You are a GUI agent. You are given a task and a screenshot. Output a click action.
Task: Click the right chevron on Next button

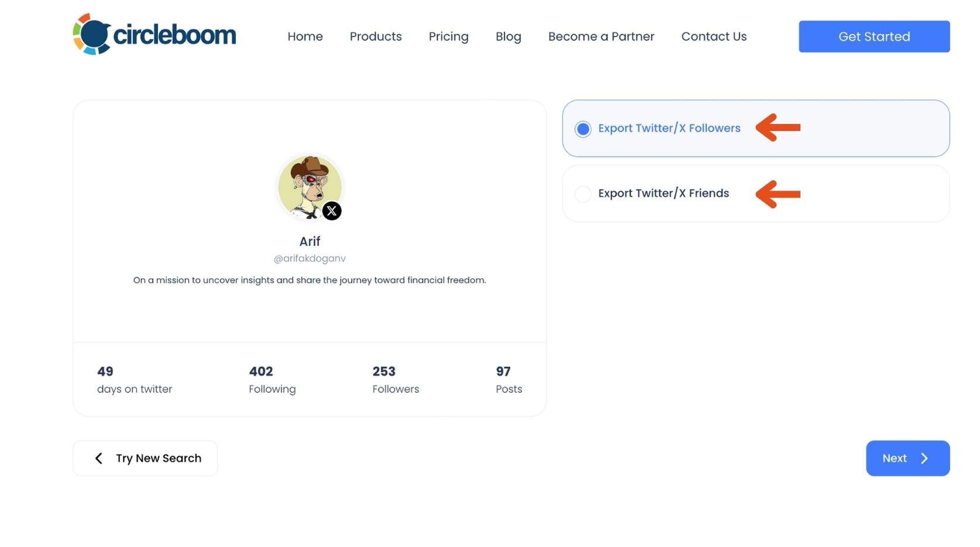tap(924, 459)
